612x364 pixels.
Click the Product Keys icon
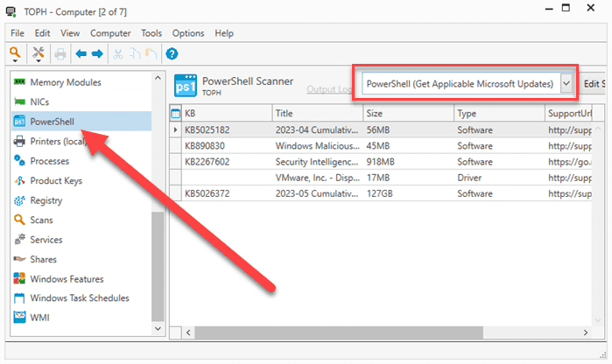coord(19,180)
